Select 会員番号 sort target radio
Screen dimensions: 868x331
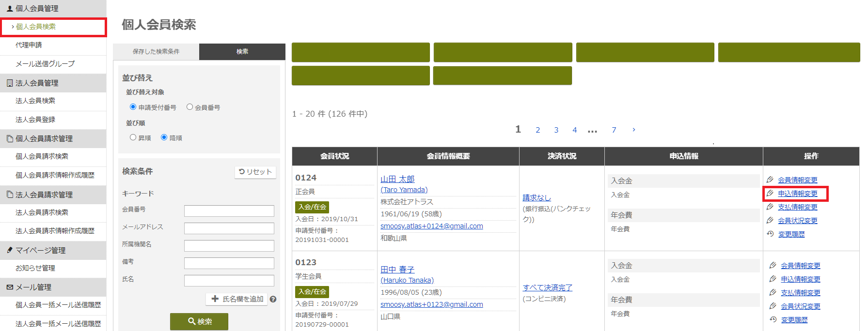pos(189,107)
